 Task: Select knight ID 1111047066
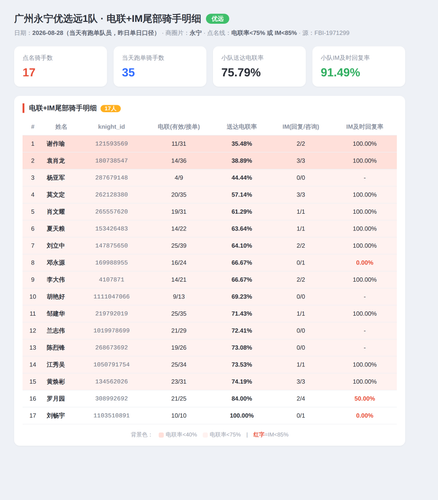click(x=111, y=297)
